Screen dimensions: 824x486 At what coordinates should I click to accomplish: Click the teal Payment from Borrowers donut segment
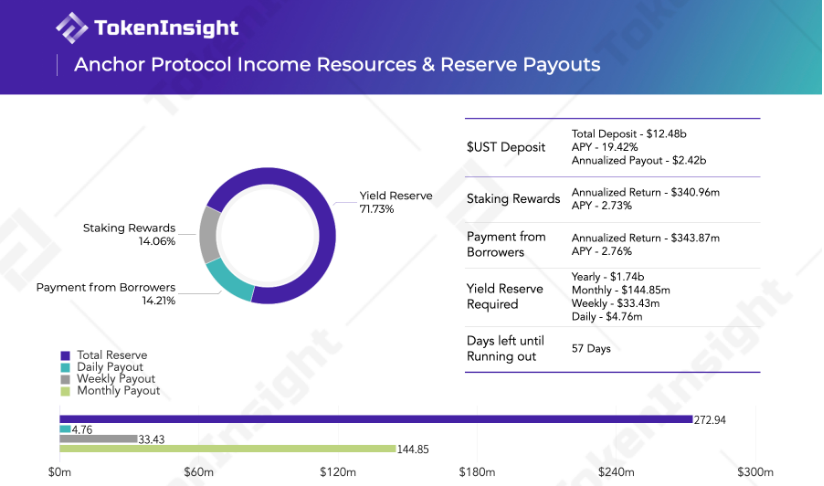pos(229,280)
